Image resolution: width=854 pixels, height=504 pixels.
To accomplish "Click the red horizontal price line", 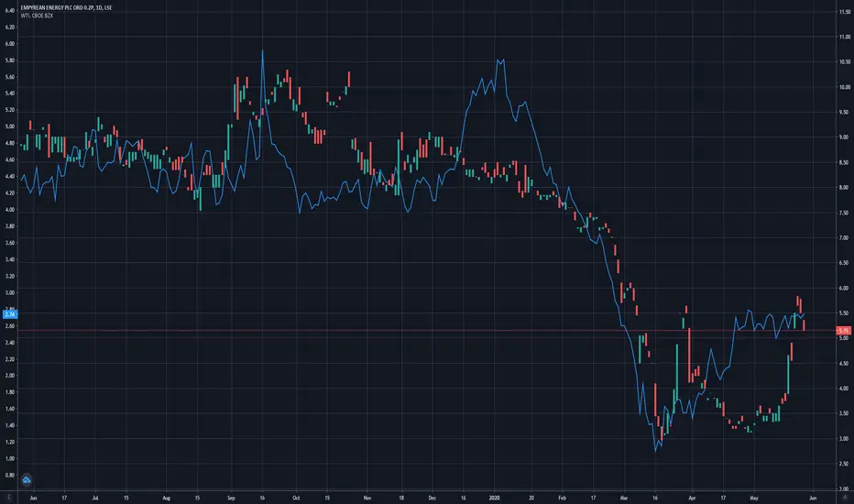I will coord(425,331).
